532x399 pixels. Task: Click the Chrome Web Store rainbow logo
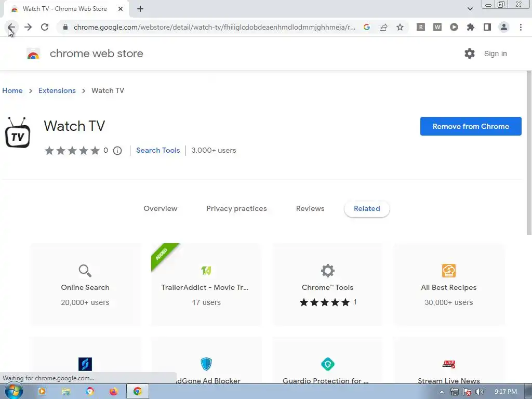pos(33,54)
